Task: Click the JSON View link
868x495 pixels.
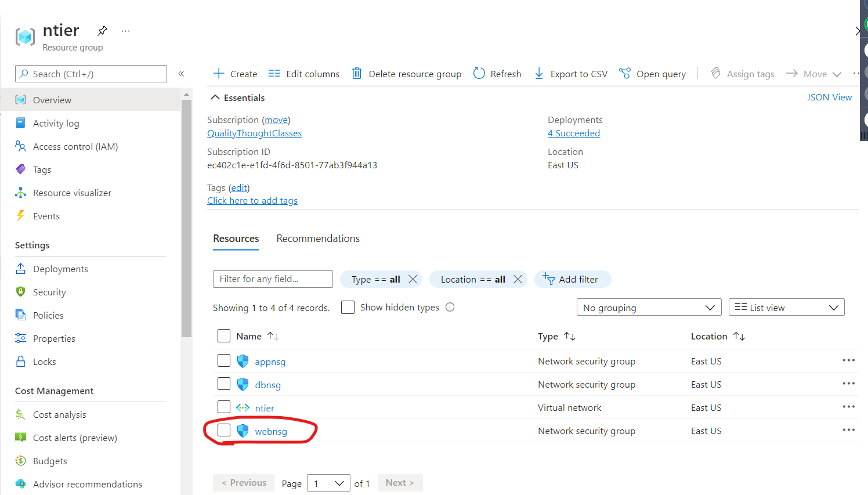Action: [829, 97]
